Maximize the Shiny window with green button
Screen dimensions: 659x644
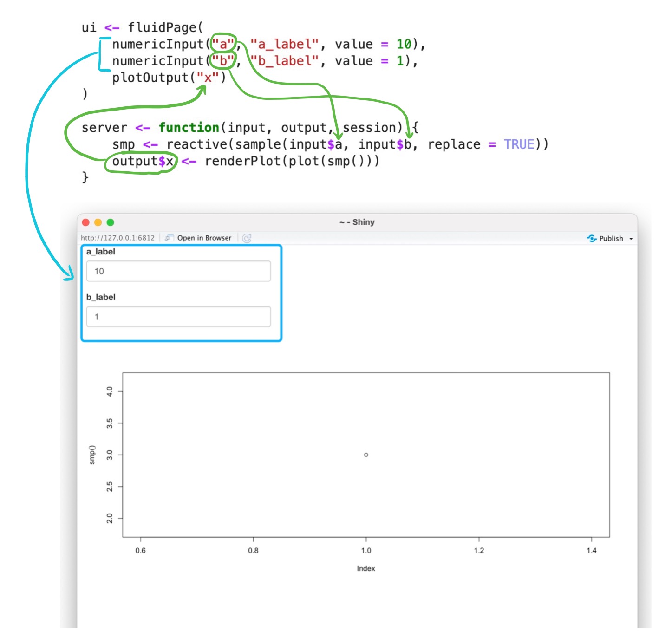coord(110,222)
